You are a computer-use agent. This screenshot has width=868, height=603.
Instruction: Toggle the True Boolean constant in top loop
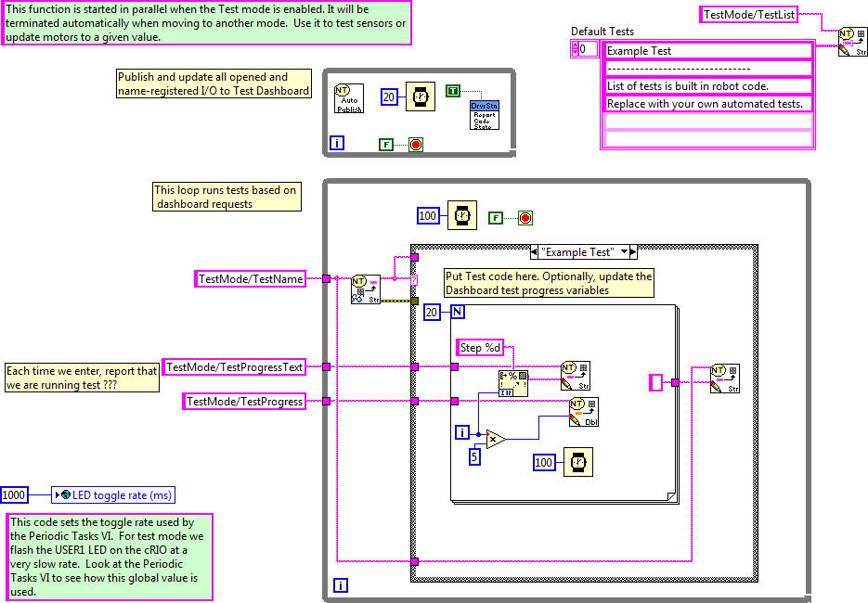tap(452, 91)
